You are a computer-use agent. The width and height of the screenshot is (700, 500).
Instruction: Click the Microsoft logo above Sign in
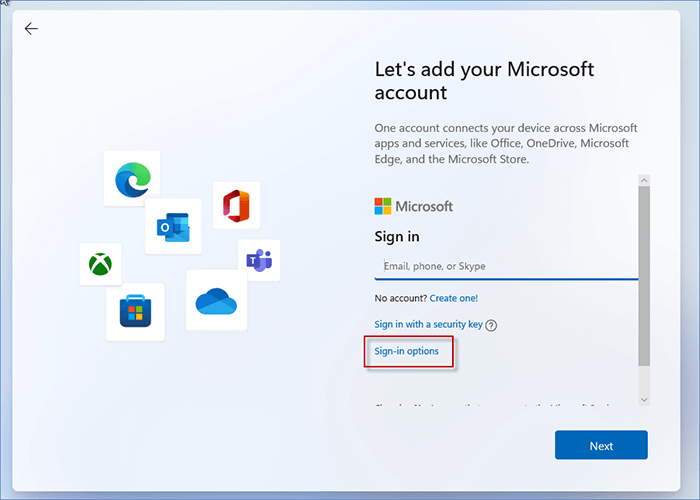pyautogui.click(x=413, y=206)
